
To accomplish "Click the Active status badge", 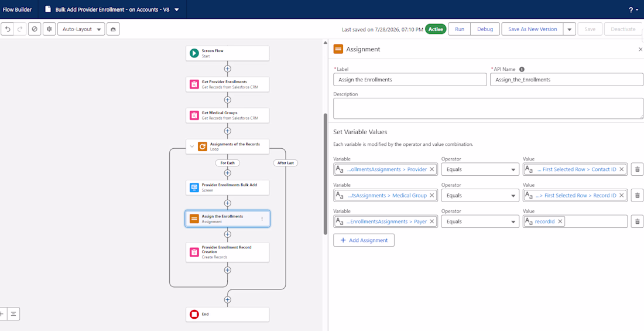I will click(436, 29).
